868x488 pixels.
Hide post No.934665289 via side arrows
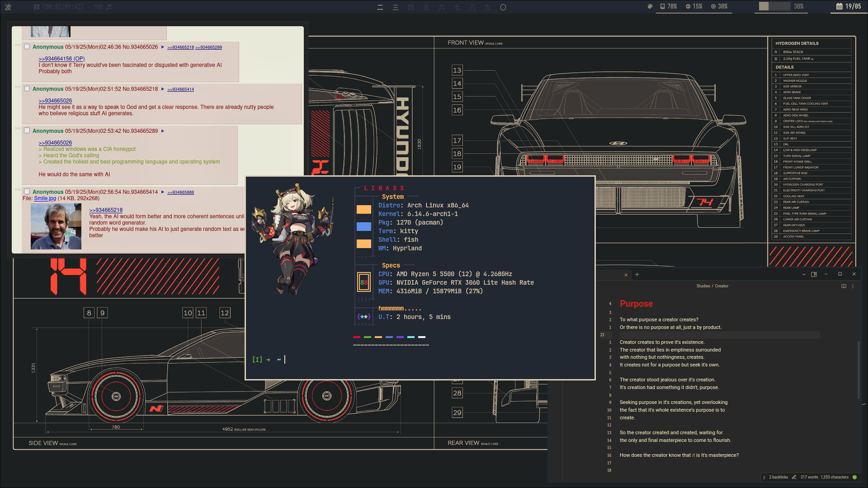pos(18,129)
